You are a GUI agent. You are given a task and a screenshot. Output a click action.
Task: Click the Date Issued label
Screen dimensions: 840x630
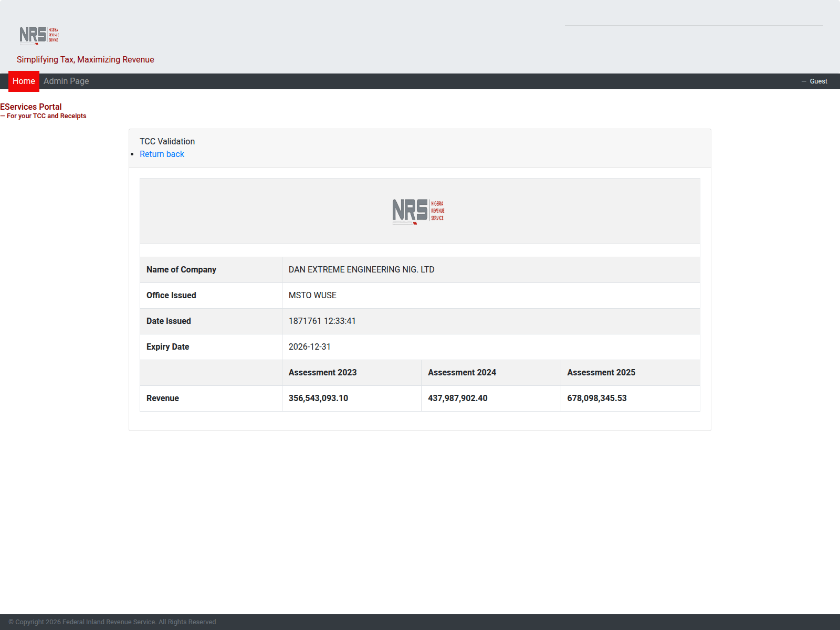(x=169, y=321)
